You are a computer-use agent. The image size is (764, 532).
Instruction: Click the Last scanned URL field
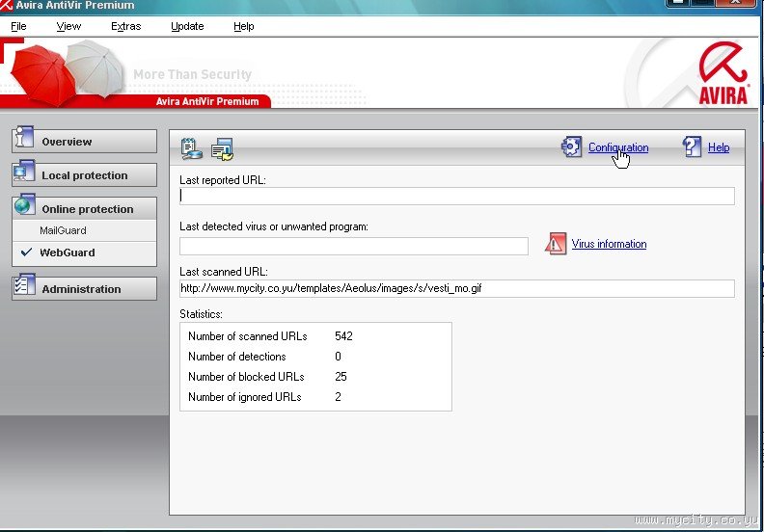click(457, 288)
